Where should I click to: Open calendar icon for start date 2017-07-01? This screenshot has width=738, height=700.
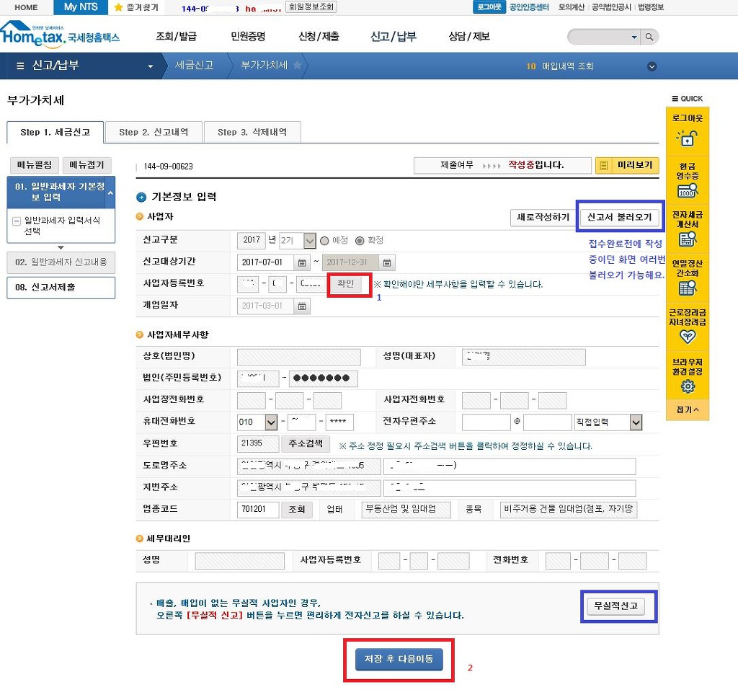point(302,262)
